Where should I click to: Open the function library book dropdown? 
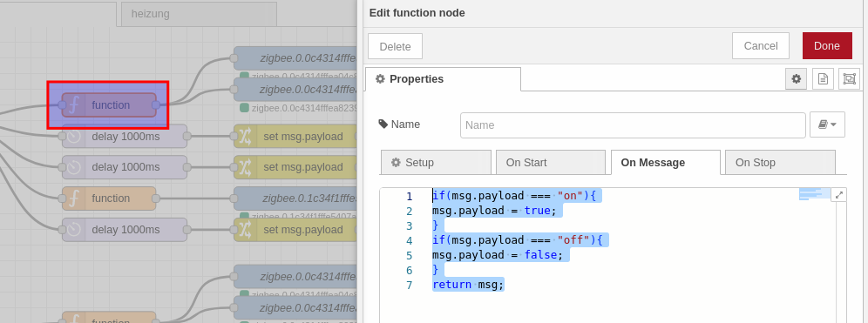(x=827, y=125)
